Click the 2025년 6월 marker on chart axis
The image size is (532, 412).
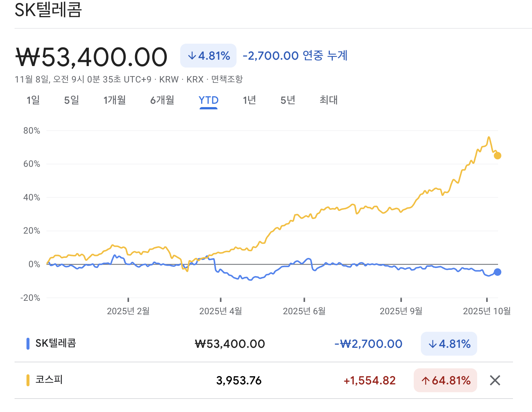pyautogui.click(x=304, y=311)
